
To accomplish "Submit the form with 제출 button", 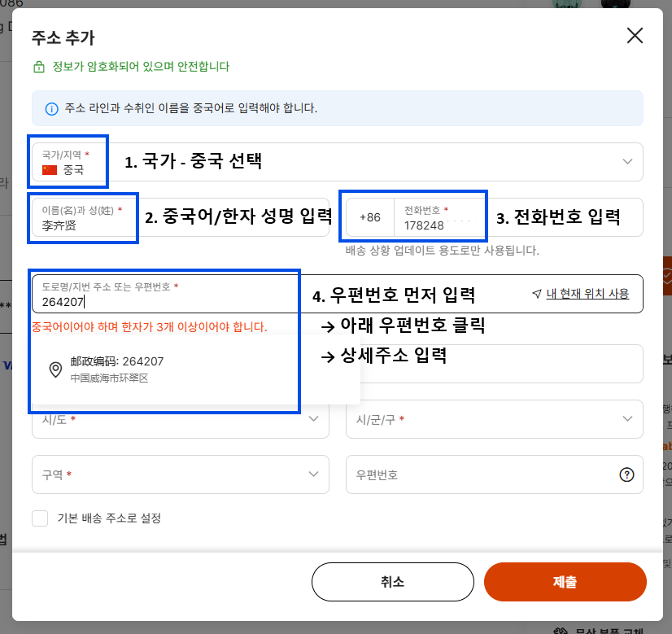I will (565, 582).
